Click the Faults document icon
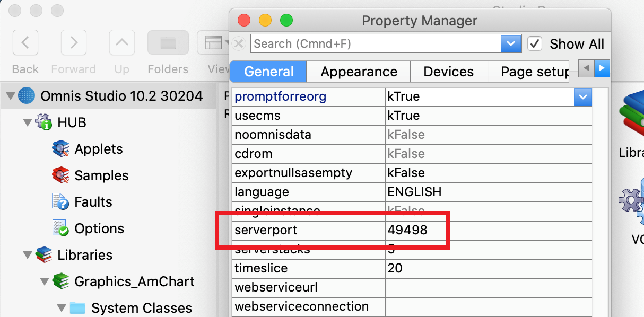 click(x=60, y=202)
